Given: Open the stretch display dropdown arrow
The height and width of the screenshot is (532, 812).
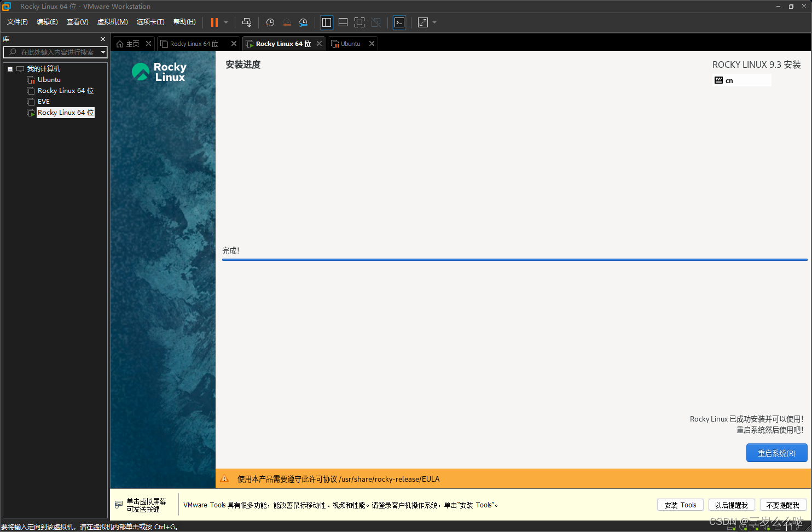Looking at the screenshot, I should [434, 22].
